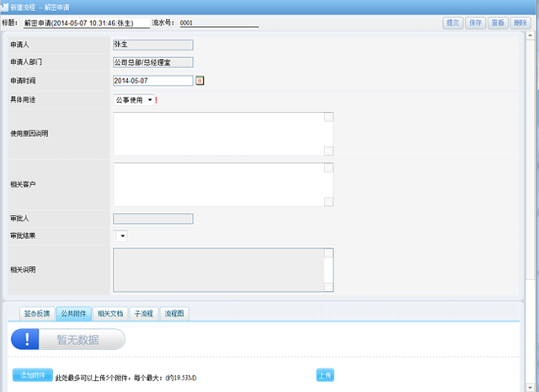Click the app icon in the title bar
Screen dimensions: 539x392
(x=5, y=6)
